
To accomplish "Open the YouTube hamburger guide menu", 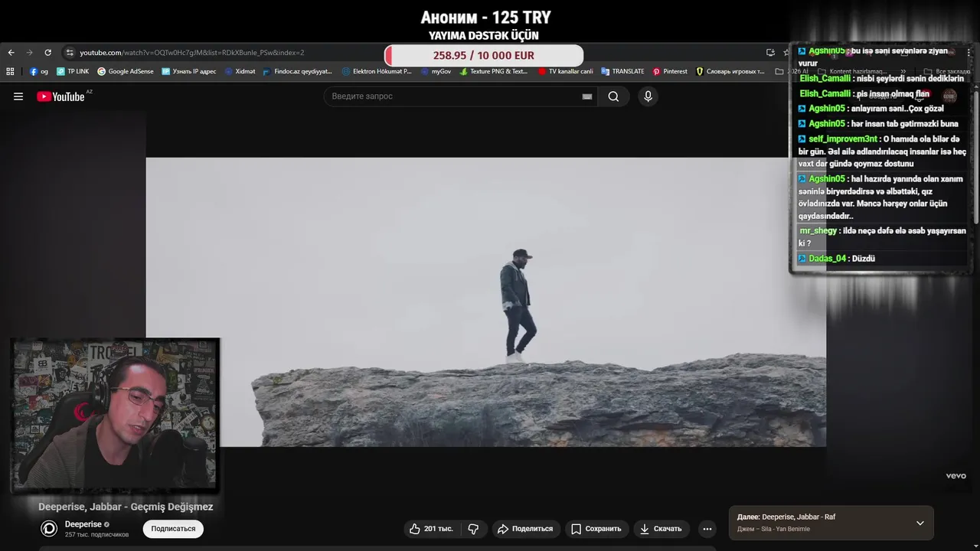I will tap(18, 96).
